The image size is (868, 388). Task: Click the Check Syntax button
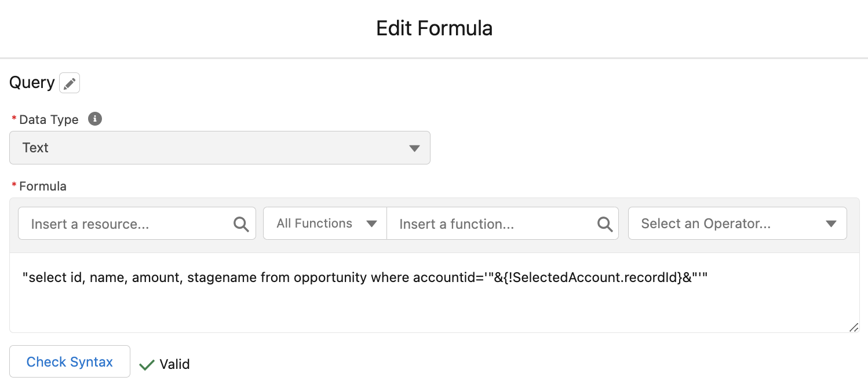[70, 361]
